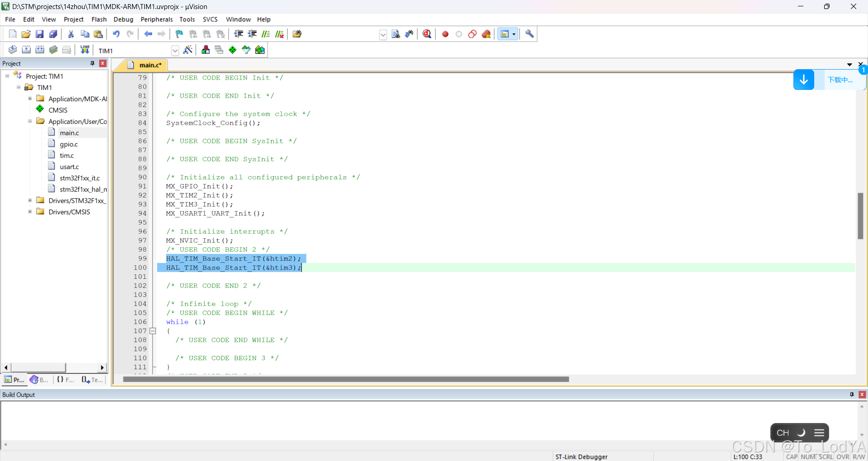
Task: Switch to the Functions tab in the project panel
Action: pyautogui.click(x=66, y=380)
